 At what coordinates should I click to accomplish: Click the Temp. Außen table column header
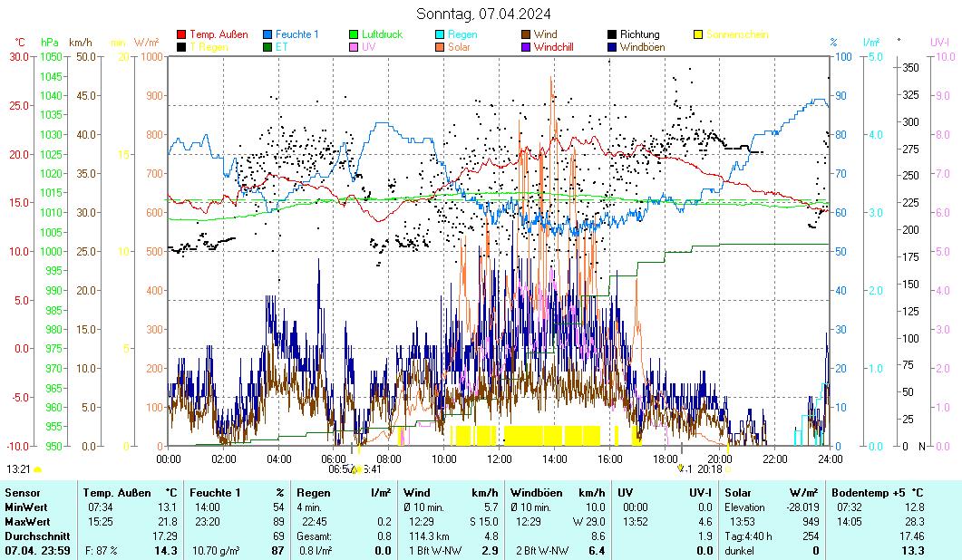pyautogui.click(x=117, y=493)
